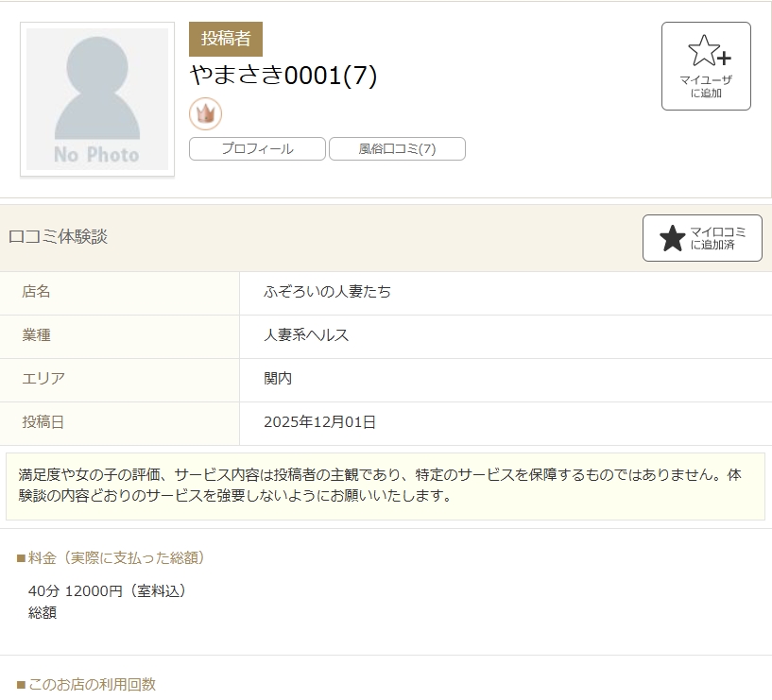This screenshot has height=700, width=772.
Task: Click the 店名 row label
Action: pos(36,292)
